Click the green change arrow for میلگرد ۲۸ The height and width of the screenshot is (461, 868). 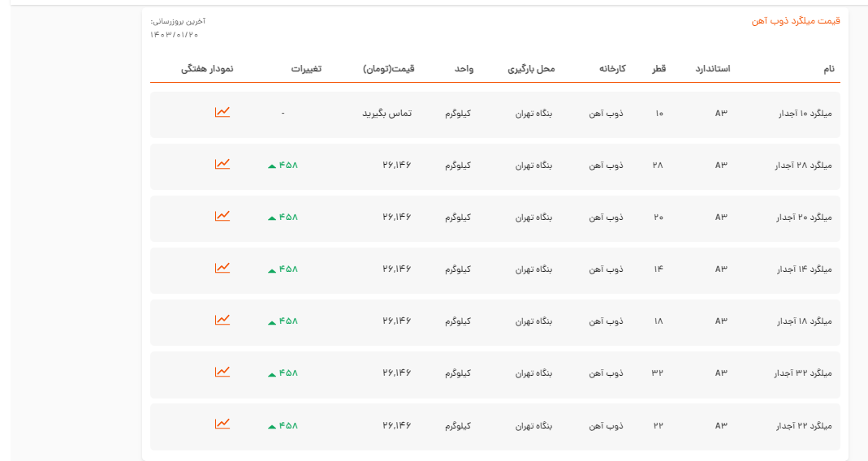(272, 166)
